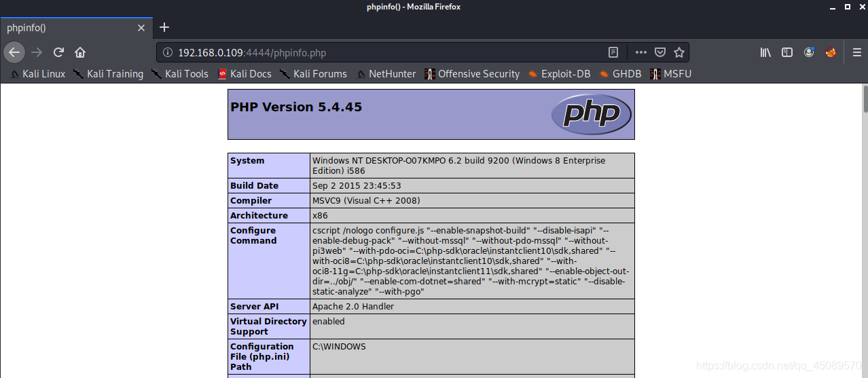Open MSFU bookmark
This screenshot has width=868, height=378.
coord(670,74)
